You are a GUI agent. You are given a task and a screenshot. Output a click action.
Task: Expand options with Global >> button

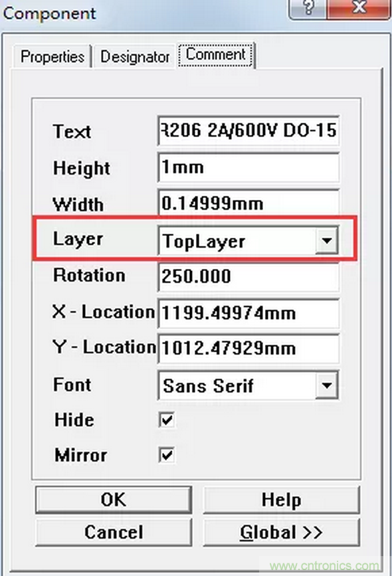tap(282, 532)
